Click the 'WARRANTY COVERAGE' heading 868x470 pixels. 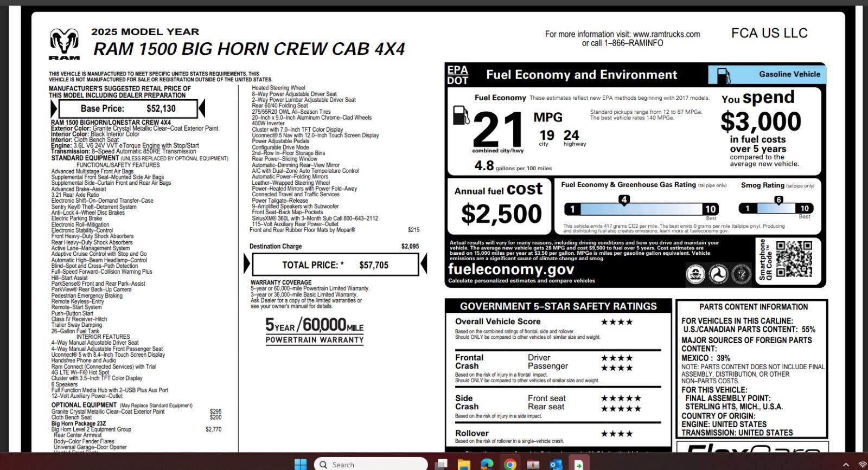point(281,282)
